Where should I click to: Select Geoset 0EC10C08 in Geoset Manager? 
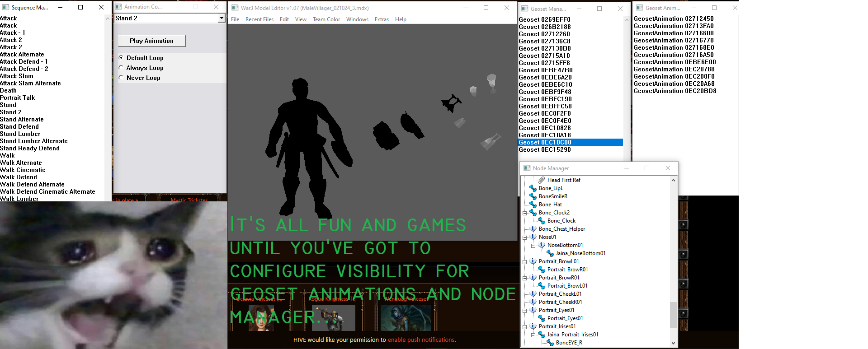click(x=571, y=142)
